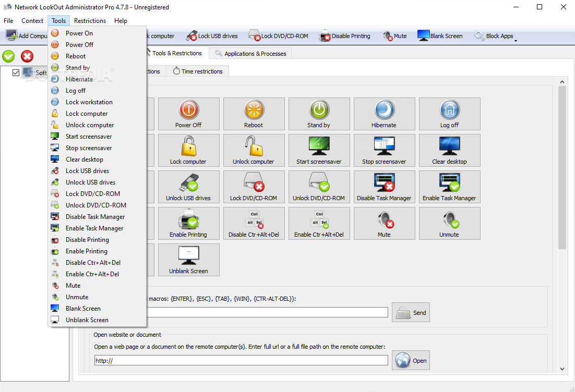Image resolution: width=575 pixels, height=392 pixels.
Task: Open the Help menu
Action: pyautogui.click(x=121, y=20)
